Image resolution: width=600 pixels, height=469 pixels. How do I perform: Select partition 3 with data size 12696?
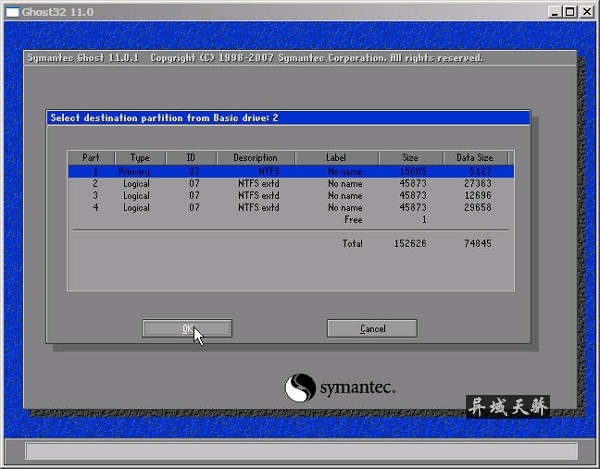pos(291,195)
